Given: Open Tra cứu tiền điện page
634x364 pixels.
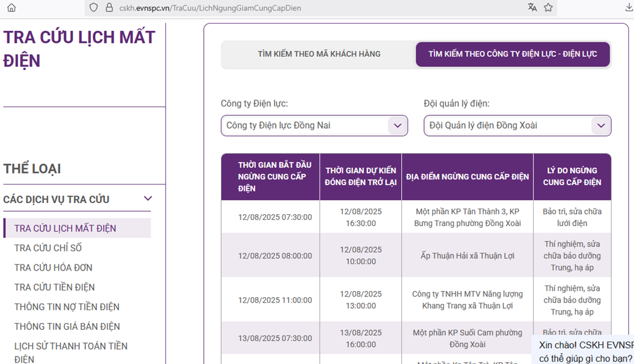Looking at the screenshot, I should (54, 287).
